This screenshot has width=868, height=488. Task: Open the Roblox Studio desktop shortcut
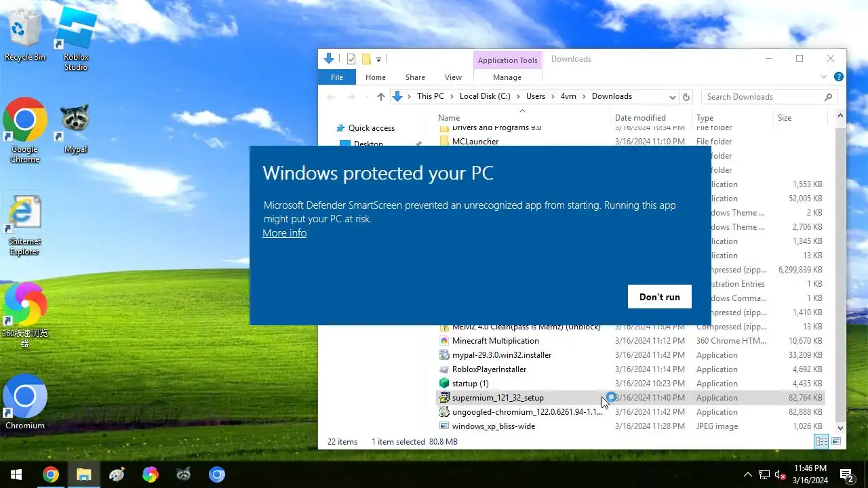pyautogui.click(x=76, y=39)
